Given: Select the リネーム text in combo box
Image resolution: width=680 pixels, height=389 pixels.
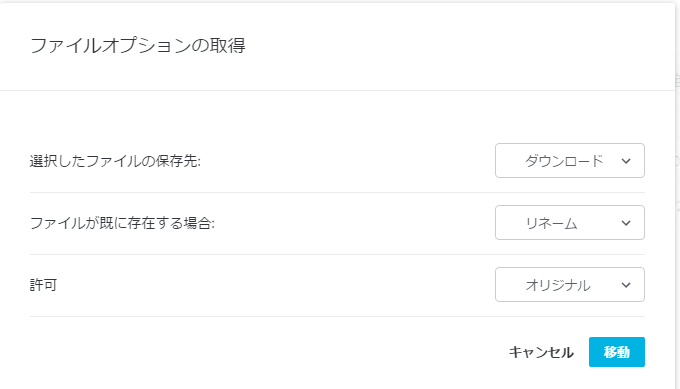Looking at the screenshot, I should pyautogui.click(x=551, y=223).
